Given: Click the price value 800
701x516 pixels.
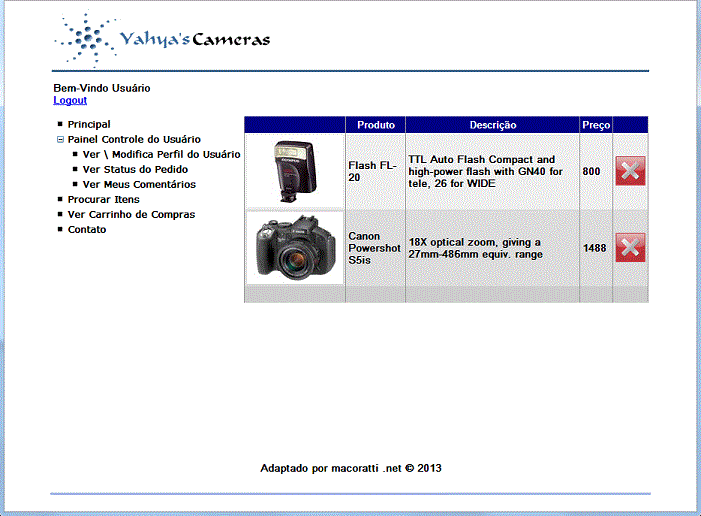Looking at the screenshot, I should click(x=591, y=171).
